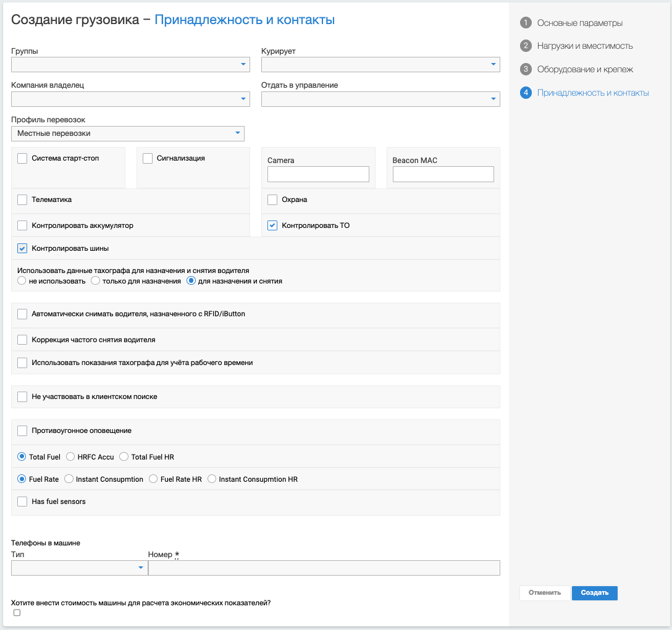Select Instant Consupmtion HR radio button
672x630 pixels.
click(212, 479)
